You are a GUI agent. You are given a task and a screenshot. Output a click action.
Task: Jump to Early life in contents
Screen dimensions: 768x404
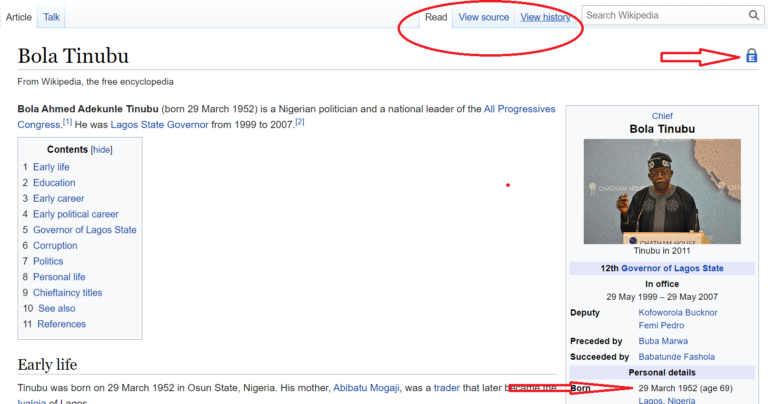(51, 167)
